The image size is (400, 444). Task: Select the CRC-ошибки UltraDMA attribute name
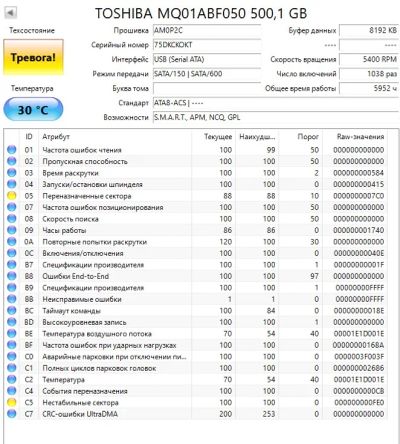pyautogui.click(x=80, y=414)
